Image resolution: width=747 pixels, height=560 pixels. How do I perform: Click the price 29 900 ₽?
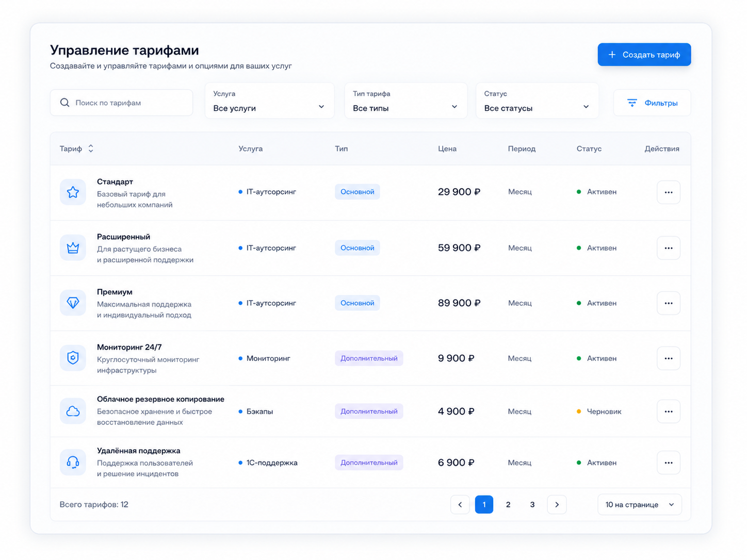[x=459, y=192]
